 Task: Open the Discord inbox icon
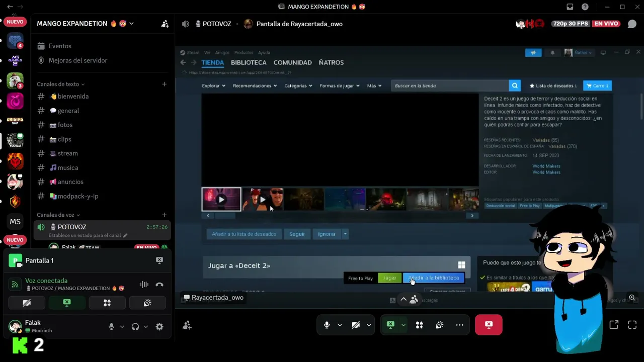tap(570, 7)
